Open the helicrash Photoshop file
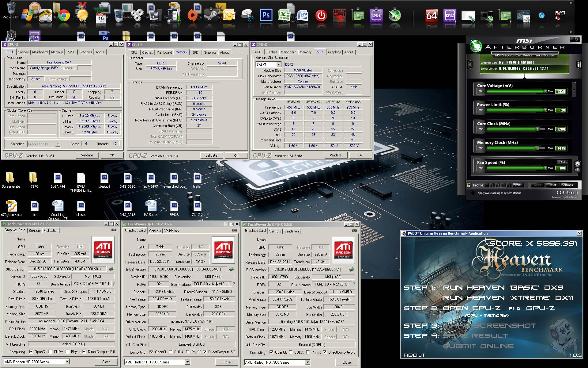Image resolution: width=588 pixels, height=368 pixels. [81, 208]
